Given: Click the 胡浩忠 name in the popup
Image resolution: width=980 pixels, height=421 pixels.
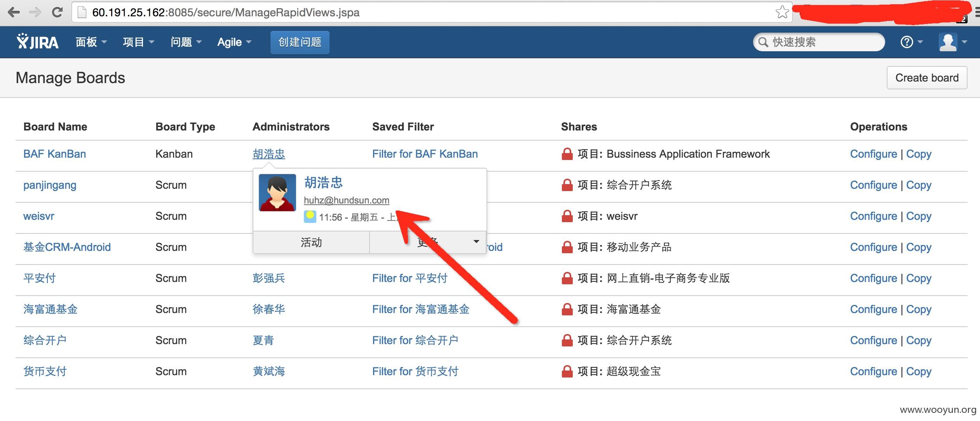Looking at the screenshot, I should tap(323, 182).
